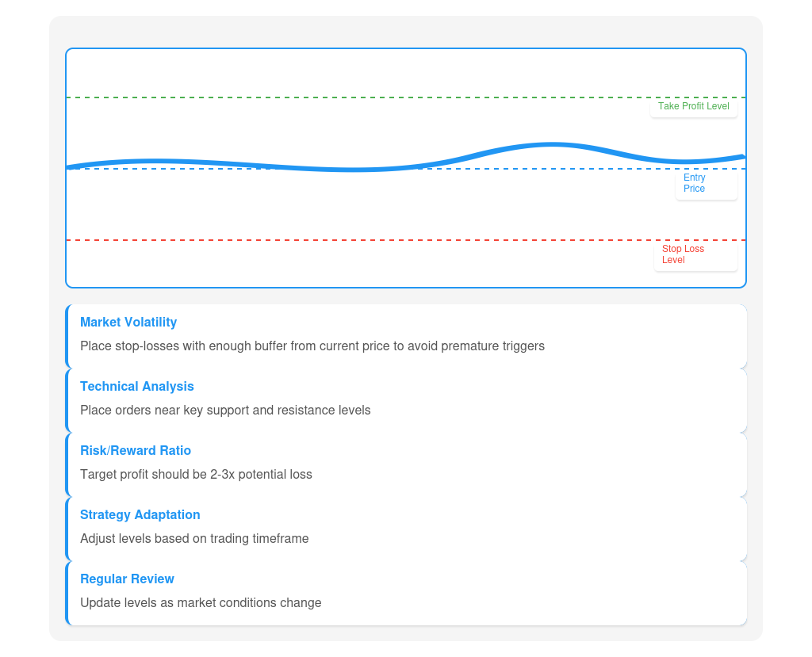The height and width of the screenshot is (657, 812).
Task: Click the Strategy Adaptation heading
Action: pos(140,515)
